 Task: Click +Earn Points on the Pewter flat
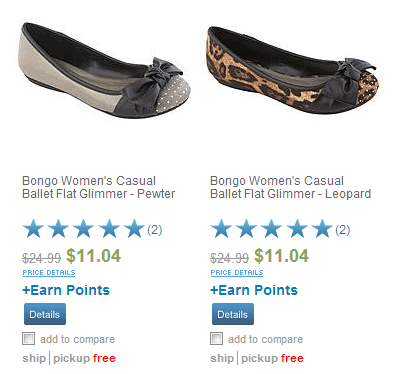tap(66, 290)
